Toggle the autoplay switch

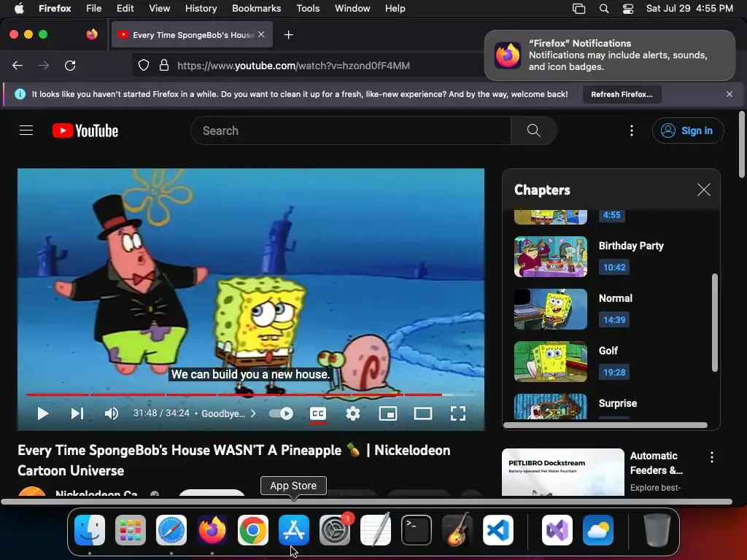pos(281,413)
